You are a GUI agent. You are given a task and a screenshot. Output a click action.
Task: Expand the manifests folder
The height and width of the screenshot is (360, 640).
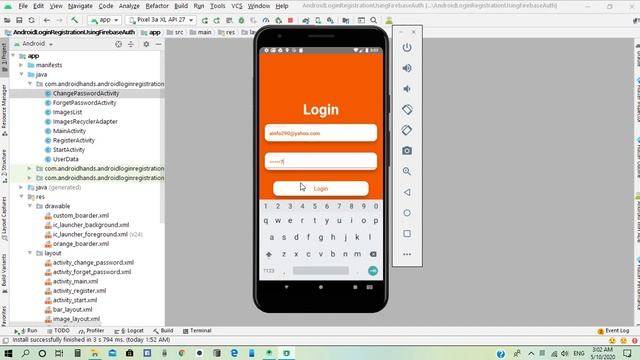[21, 65]
